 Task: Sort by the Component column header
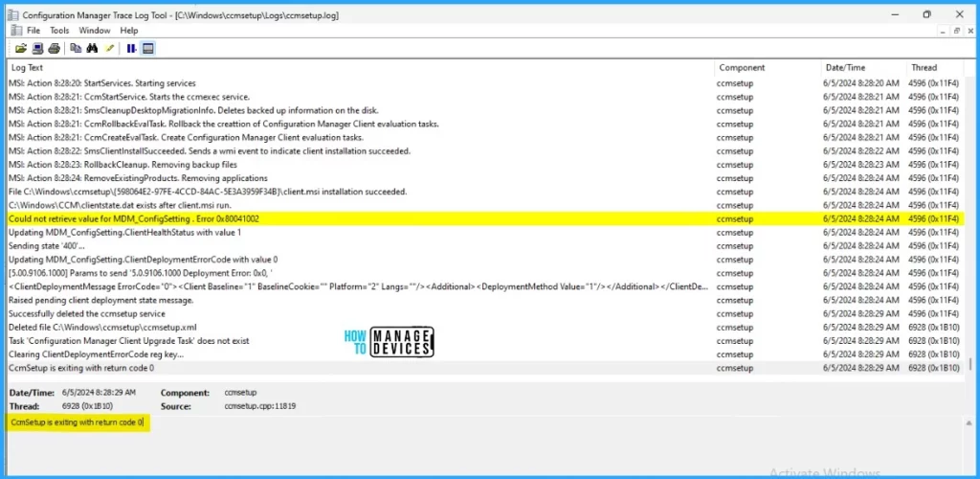click(768, 67)
